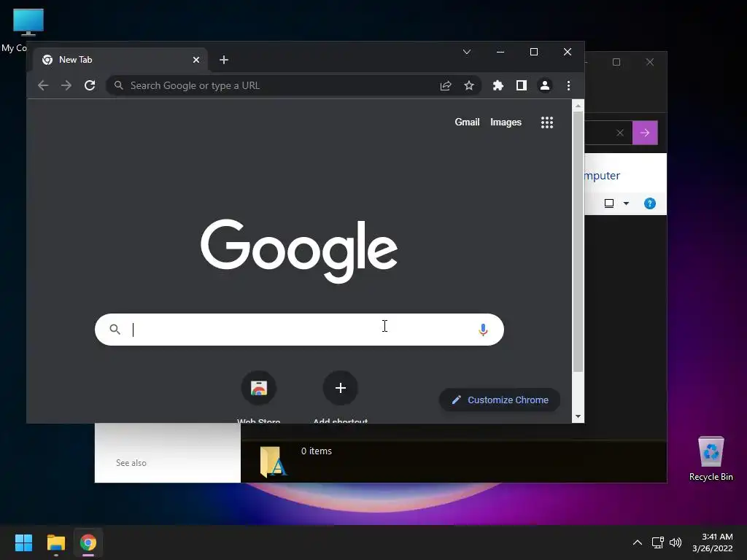The height and width of the screenshot is (560, 747).
Task: Click the volume speaker tray icon
Action: coord(676,542)
